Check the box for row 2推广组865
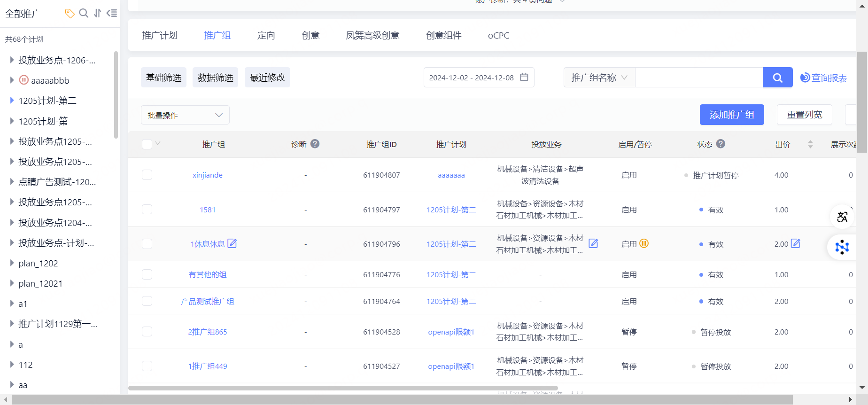The height and width of the screenshot is (405, 868). pos(147,331)
